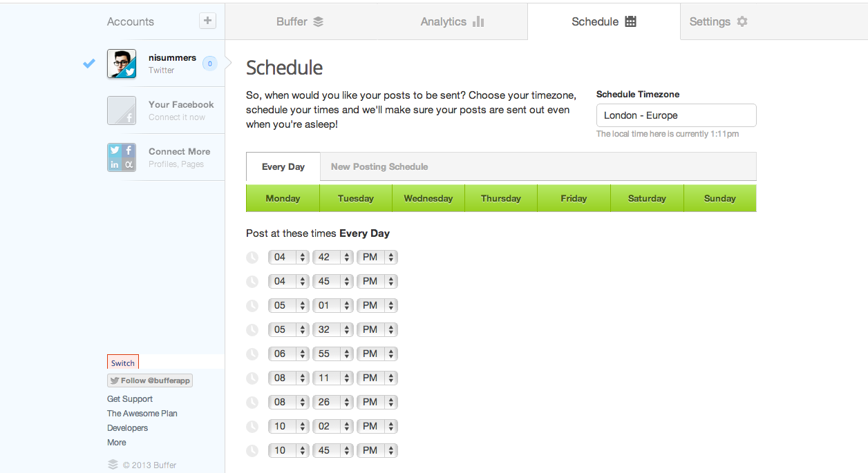Click the clock icon beside 04:42 PM
This screenshot has height=473, width=868.
[252, 258]
